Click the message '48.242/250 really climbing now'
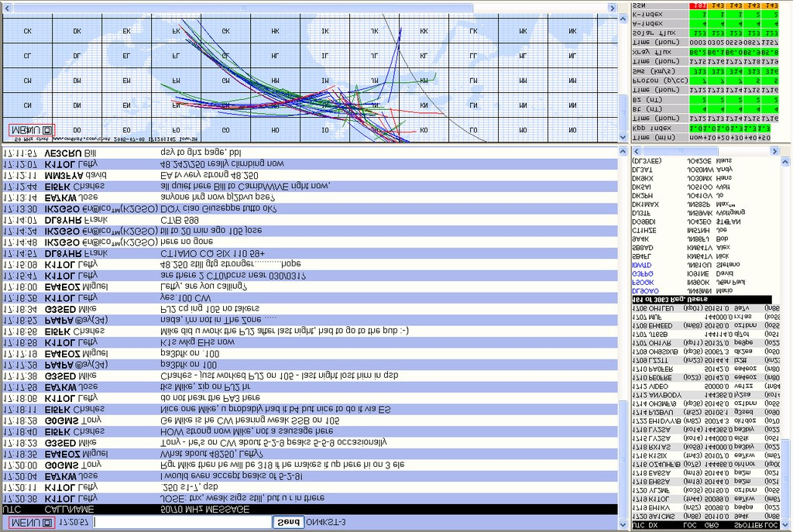The image size is (793, 532). 222,164
